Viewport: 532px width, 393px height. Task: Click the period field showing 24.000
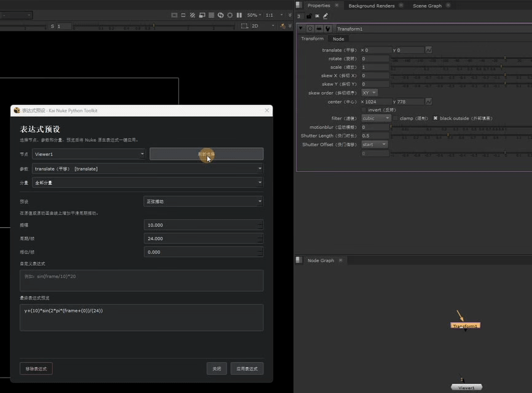pyautogui.click(x=203, y=238)
